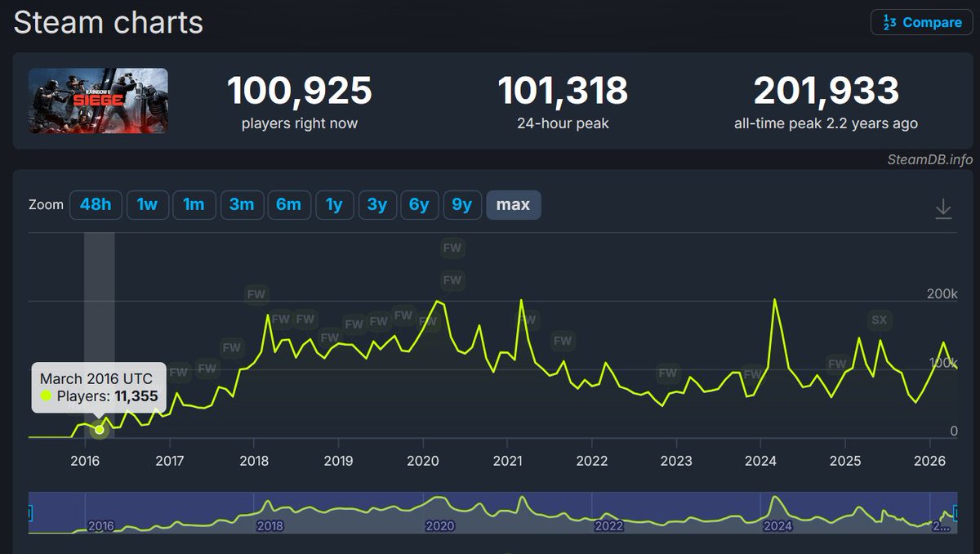The height and width of the screenshot is (554, 980).
Task: Download the chart via the download icon
Action: (x=943, y=209)
